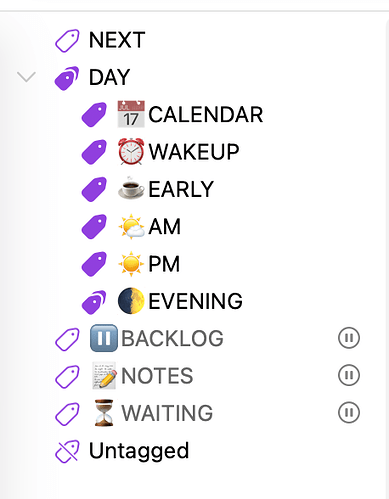Click the crossed-out tag icon beside Untagged
The height and width of the screenshot is (499, 389).
67,451
